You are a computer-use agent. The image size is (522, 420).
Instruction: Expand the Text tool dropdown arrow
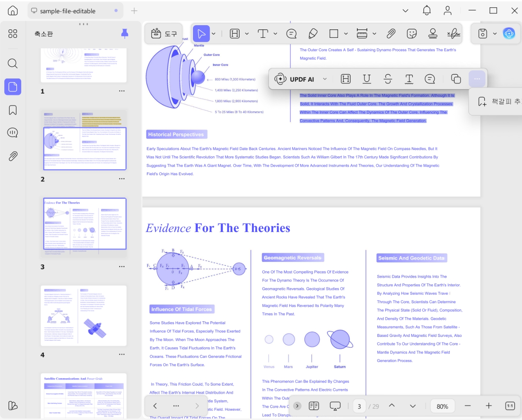click(x=275, y=34)
